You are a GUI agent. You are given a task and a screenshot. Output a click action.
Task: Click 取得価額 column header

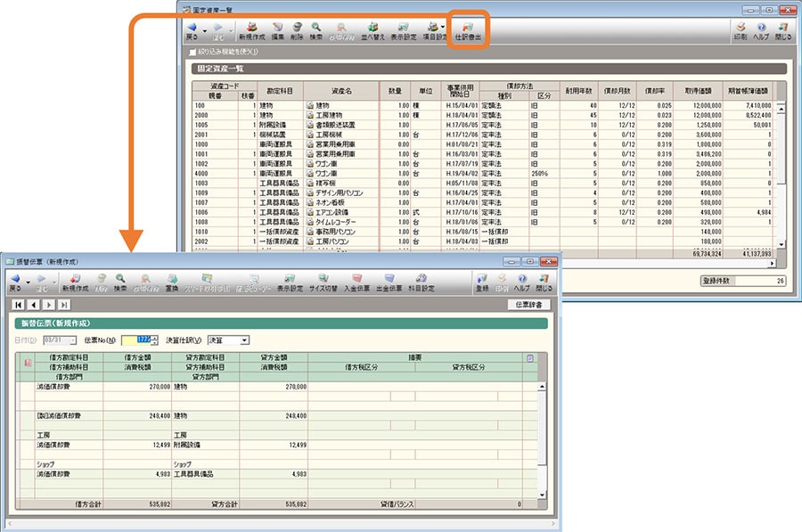(x=698, y=91)
